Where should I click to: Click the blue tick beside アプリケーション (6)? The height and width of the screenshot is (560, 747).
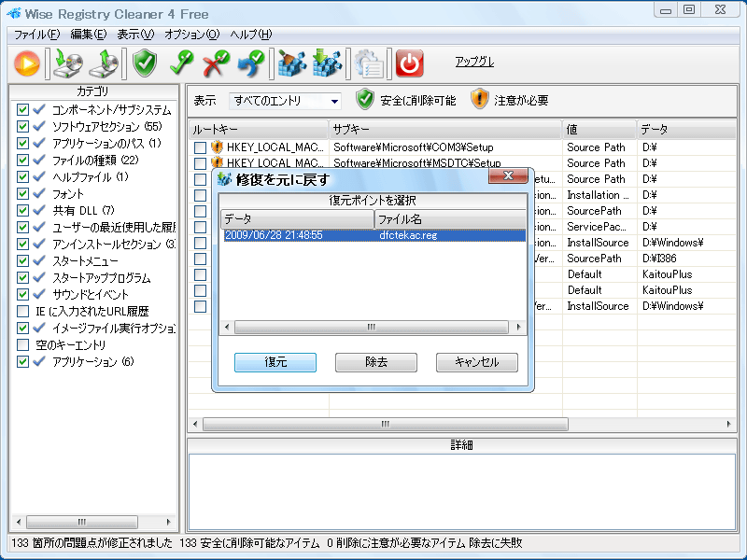click(x=39, y=361)
